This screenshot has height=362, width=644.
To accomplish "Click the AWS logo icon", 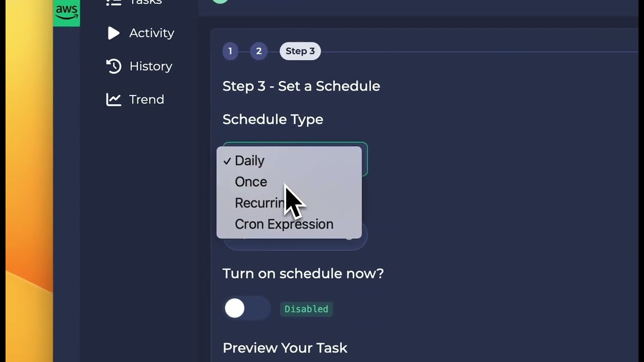I will pos(67,12).
